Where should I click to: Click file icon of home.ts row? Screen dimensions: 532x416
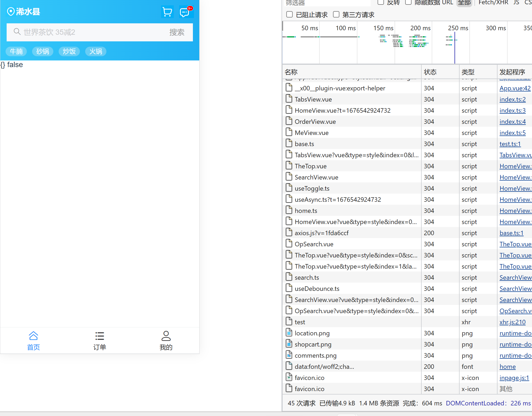(x=289, y=210)
